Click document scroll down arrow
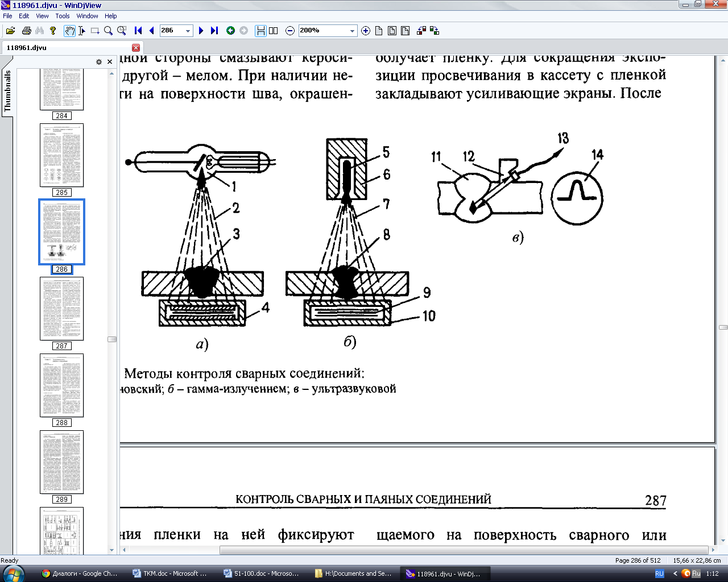 tap(723, 541)
